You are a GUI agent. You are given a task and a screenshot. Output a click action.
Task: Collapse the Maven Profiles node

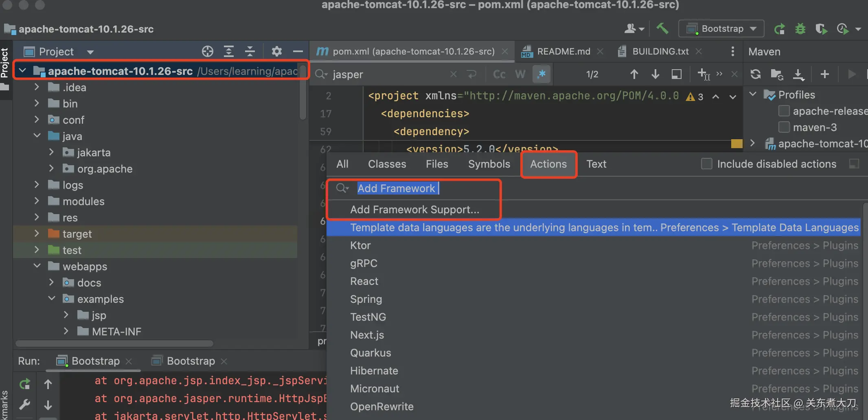(753, 94)
